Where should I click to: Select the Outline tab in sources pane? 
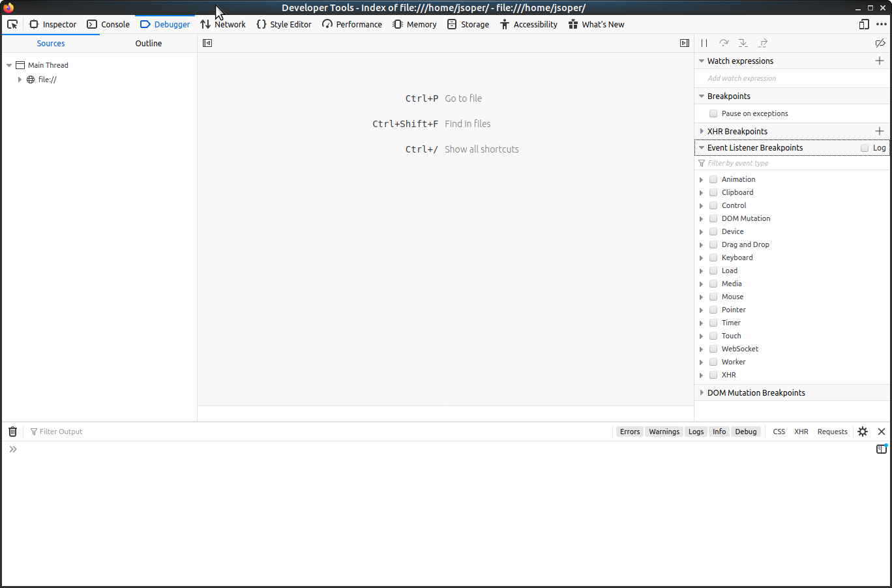click(149, 43)
